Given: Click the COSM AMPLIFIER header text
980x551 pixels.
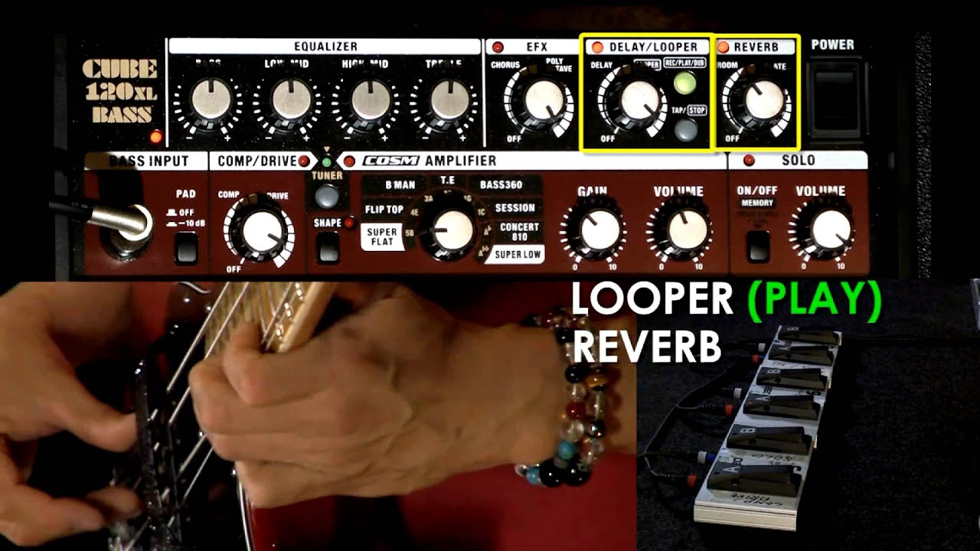Looking at the screenshot, I should click(429, 161).
